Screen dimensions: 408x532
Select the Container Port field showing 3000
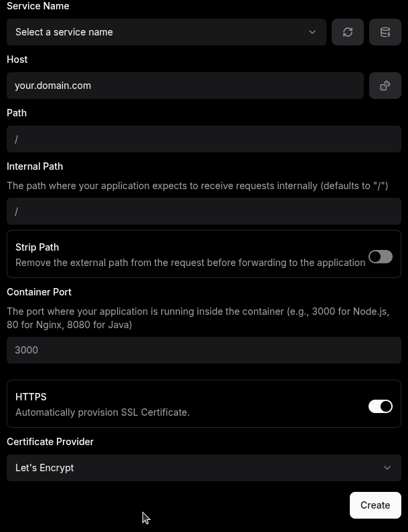203,350
